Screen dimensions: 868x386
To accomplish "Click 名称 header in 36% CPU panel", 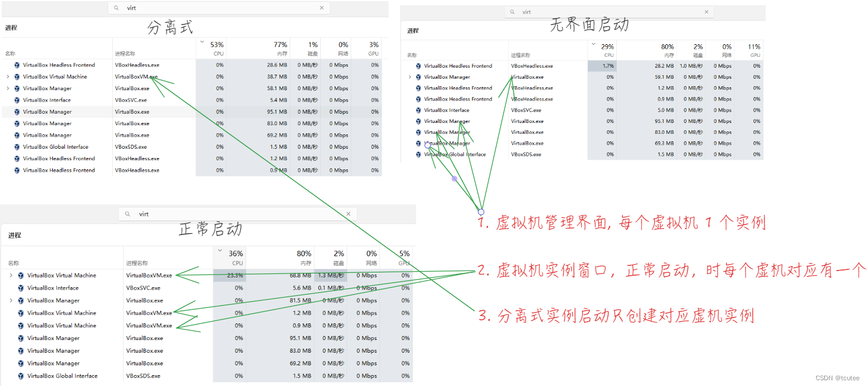I will click(x=13, y=264).
